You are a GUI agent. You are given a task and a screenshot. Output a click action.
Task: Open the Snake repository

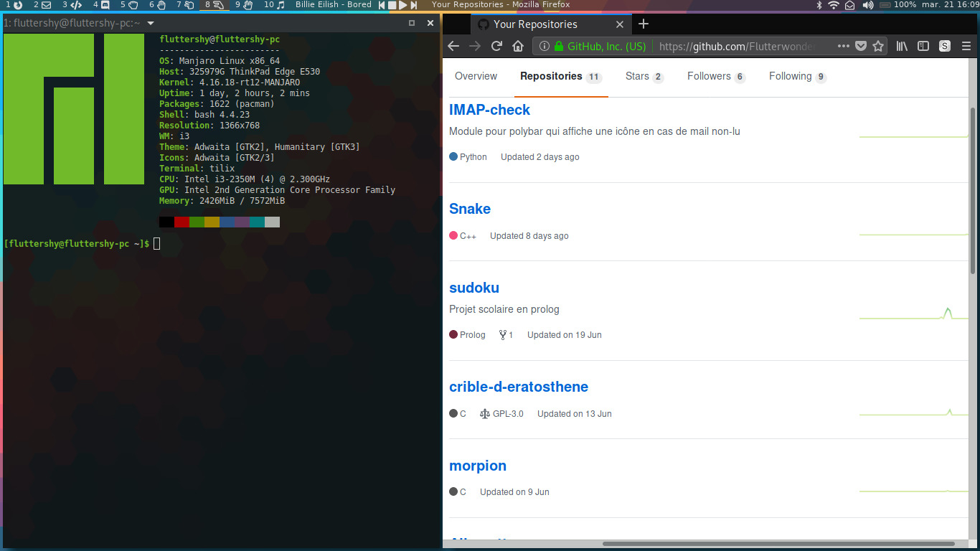[x=470, y=209]
